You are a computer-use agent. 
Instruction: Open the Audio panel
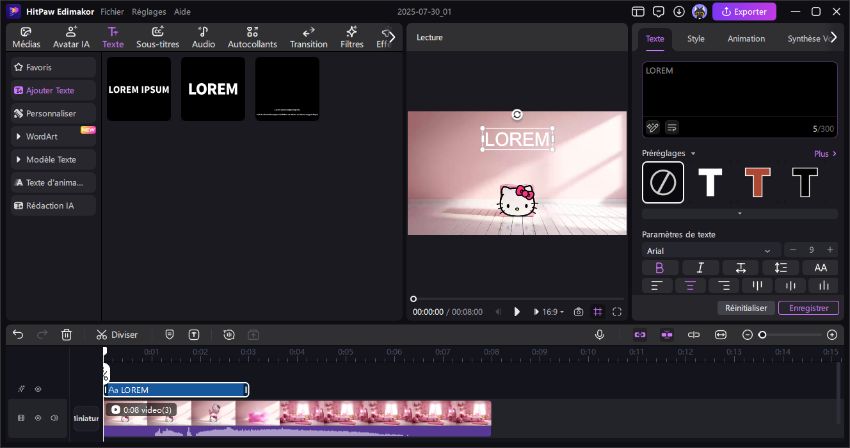[203, 37]
